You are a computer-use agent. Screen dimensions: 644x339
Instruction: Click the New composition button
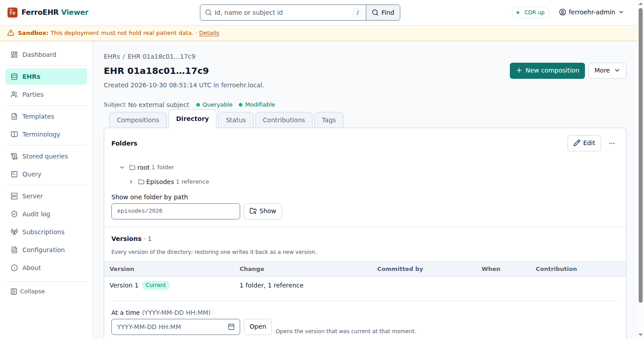point(547,70)
